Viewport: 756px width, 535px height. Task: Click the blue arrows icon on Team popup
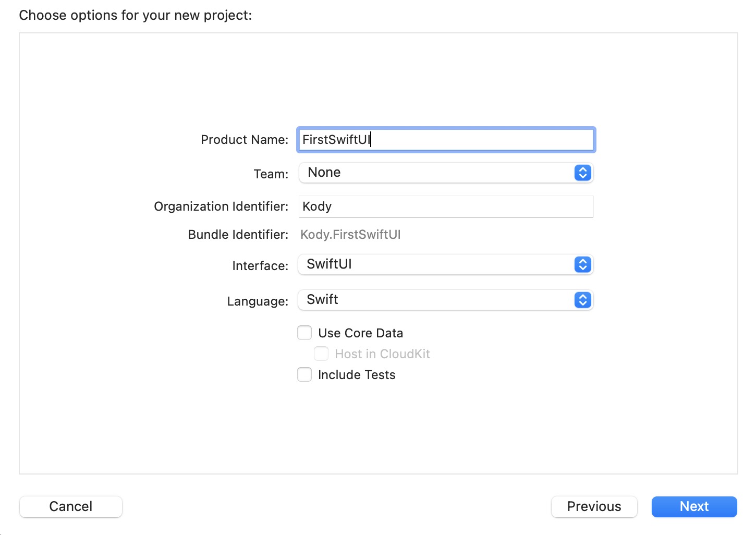click(x=582, y=173)
